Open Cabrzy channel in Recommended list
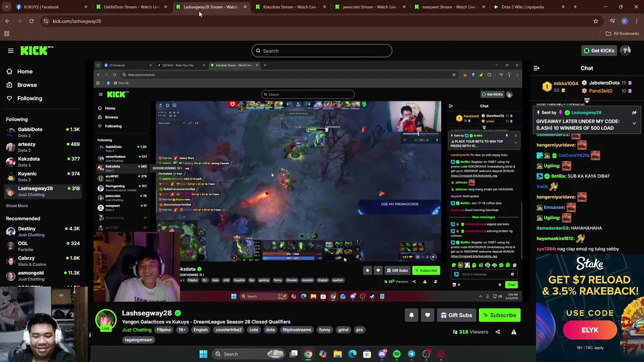 tap(43, 261)
